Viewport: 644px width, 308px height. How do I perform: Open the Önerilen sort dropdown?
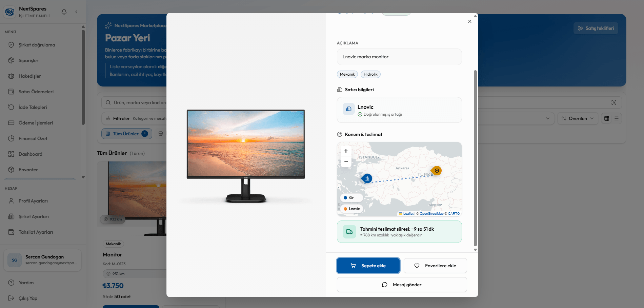pos(578,118)
